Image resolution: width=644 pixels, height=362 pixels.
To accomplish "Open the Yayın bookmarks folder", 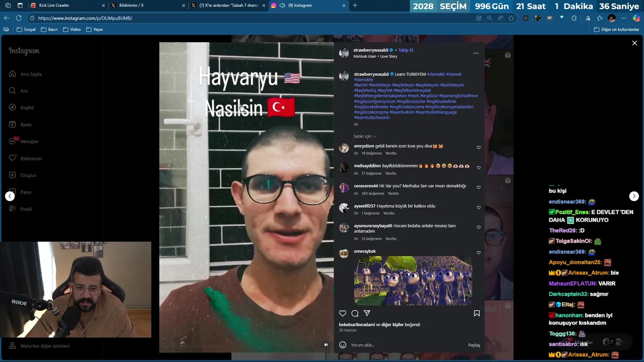I will pyautogui.click(x=94, y=30).
